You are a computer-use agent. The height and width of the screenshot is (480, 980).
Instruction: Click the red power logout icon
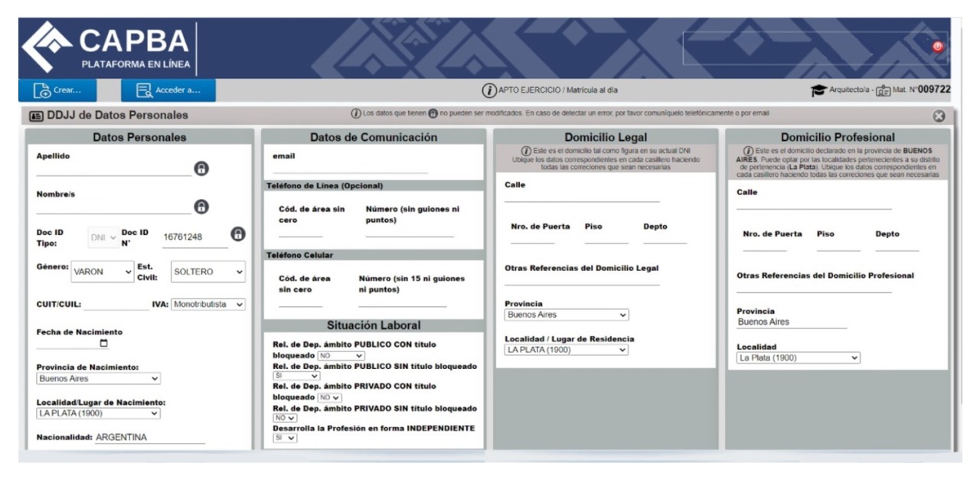[x=936, y=47]
